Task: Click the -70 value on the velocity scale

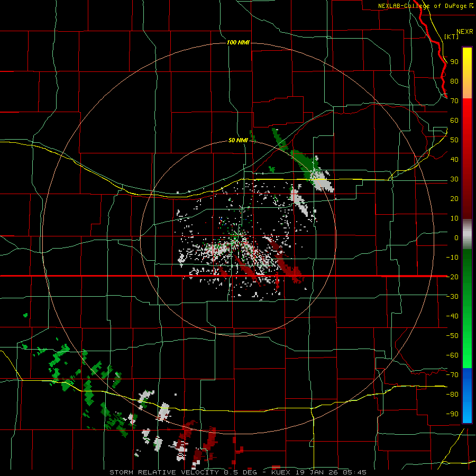Action: coord(452,375)
